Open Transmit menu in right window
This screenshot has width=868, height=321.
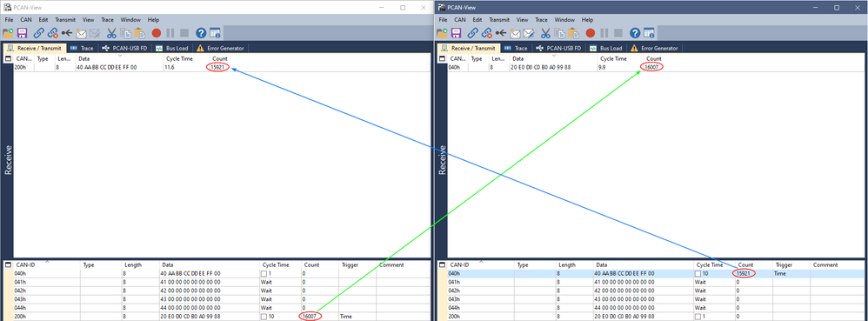tap(499, 19)
